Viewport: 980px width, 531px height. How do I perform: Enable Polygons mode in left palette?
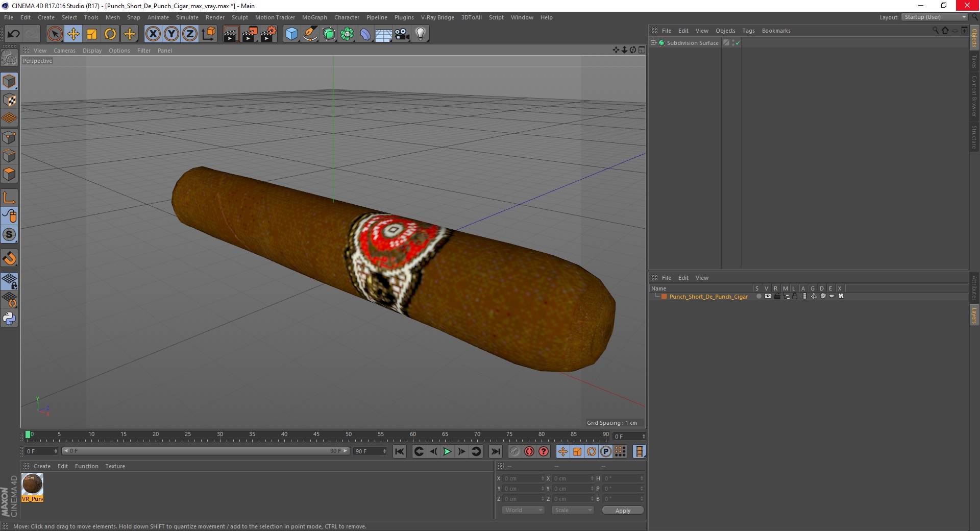pos(9,174)
